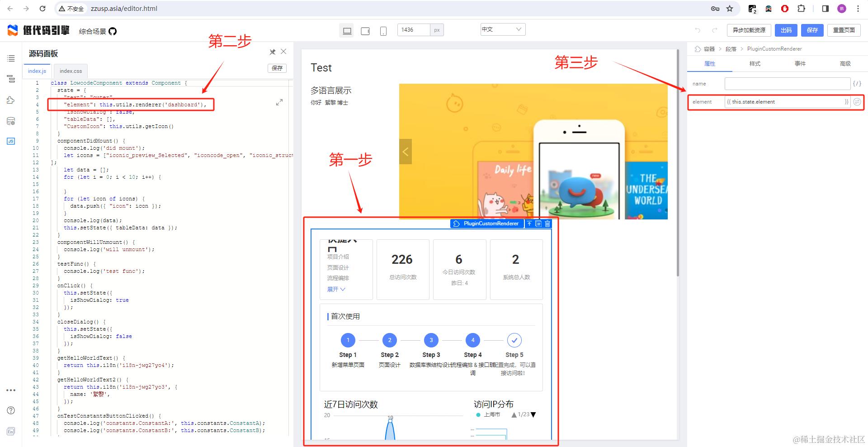Click the 226 总访问次数 card

click(403, 270)
